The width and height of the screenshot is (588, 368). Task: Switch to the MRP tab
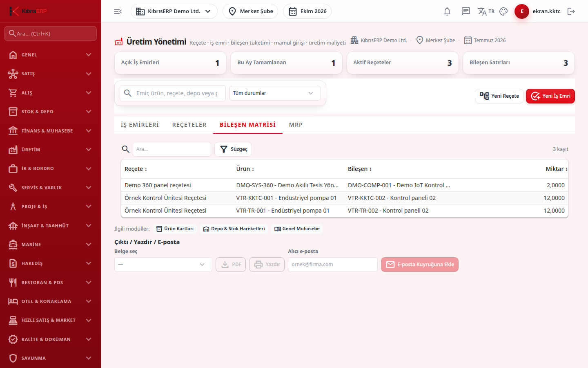[296, 125]
